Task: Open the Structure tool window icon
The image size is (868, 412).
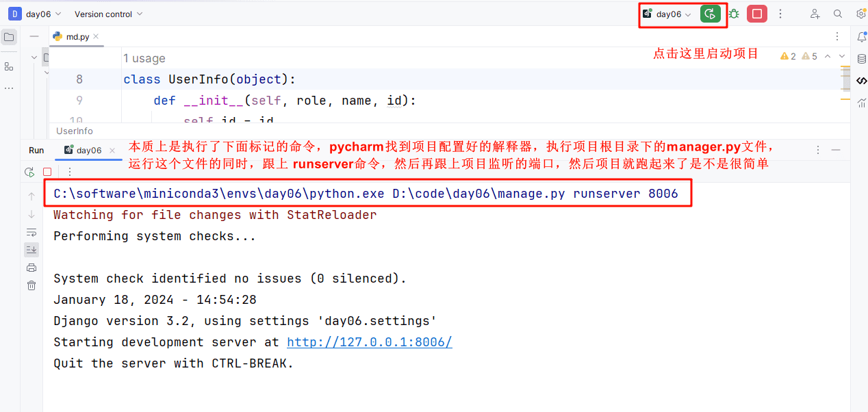Action: point(9,66)
